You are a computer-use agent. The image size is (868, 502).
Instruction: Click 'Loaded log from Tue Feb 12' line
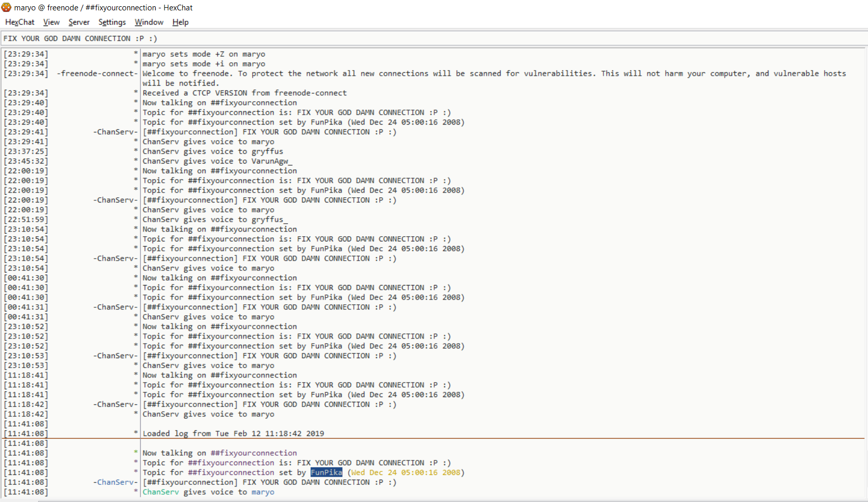coord(233,433)
